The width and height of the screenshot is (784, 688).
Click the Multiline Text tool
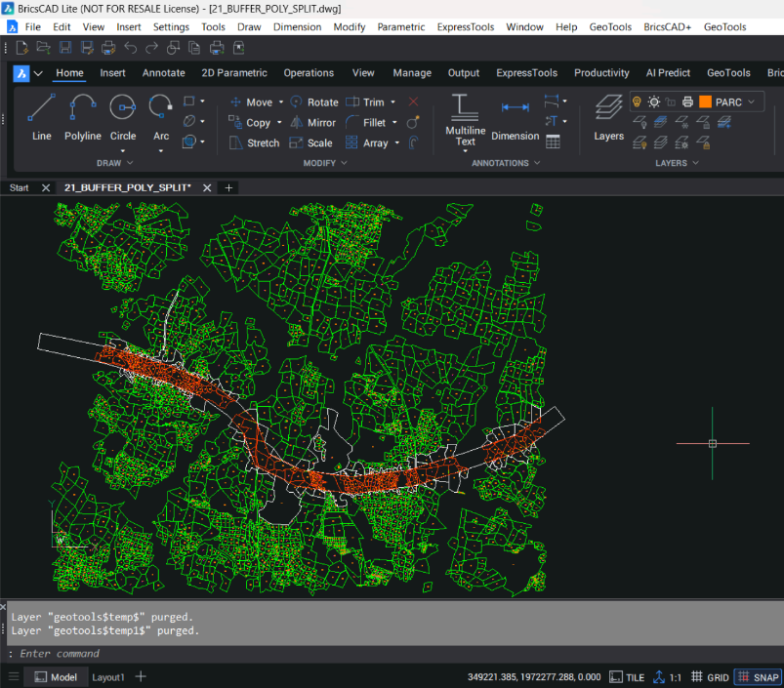click(x=465, y=121)
